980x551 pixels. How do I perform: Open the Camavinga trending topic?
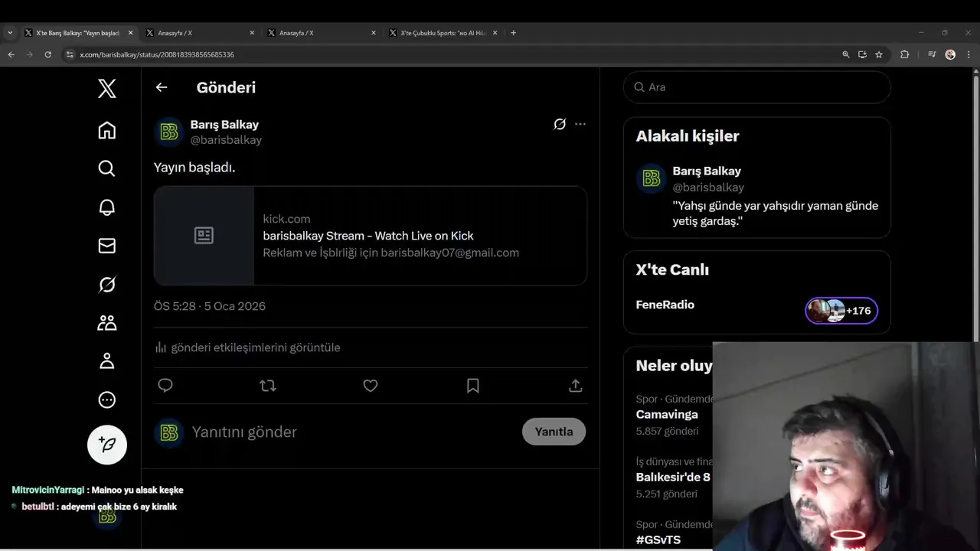[x=668, y=415]
